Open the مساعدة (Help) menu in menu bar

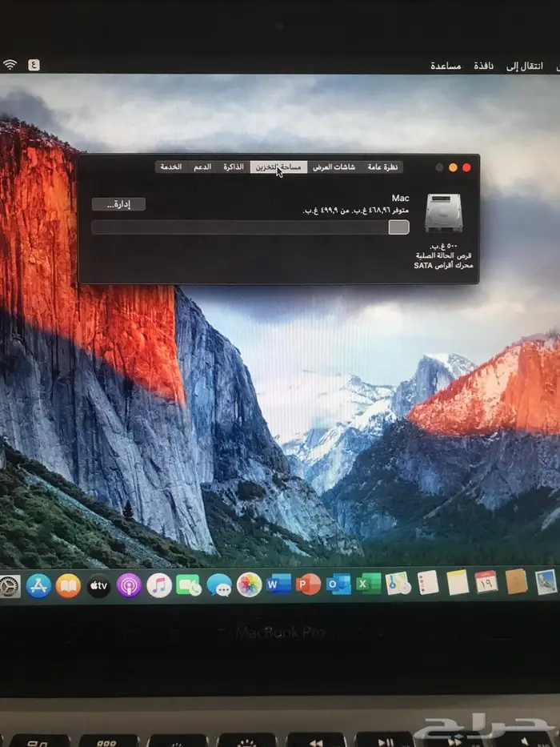[x=446, y=66]
